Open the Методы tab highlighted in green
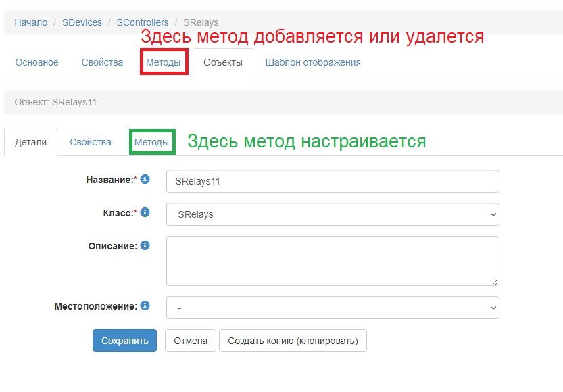Viewport: 563px width, 392px height. pyautogui.click(x=151, y=141)
